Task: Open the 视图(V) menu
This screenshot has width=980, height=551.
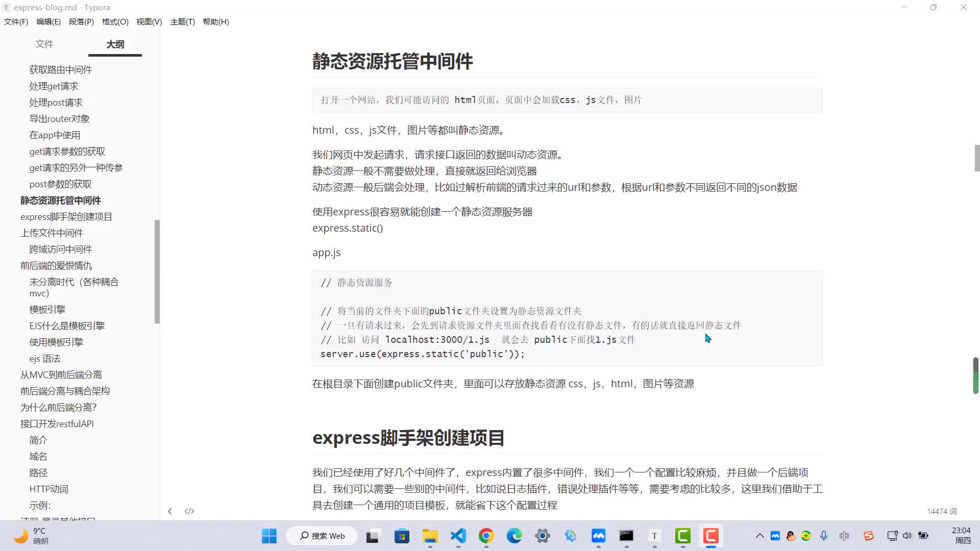Action: pyautogui.click(x=149, y=21)
